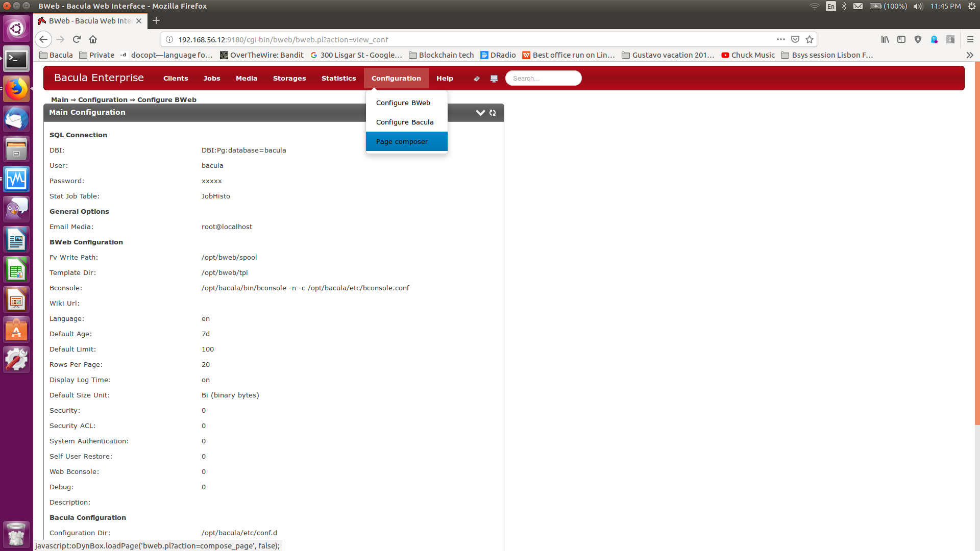Open the Jobs menu
Image resolution: width=980 pixels, height=551 pixels.
(x=212, y=78)
